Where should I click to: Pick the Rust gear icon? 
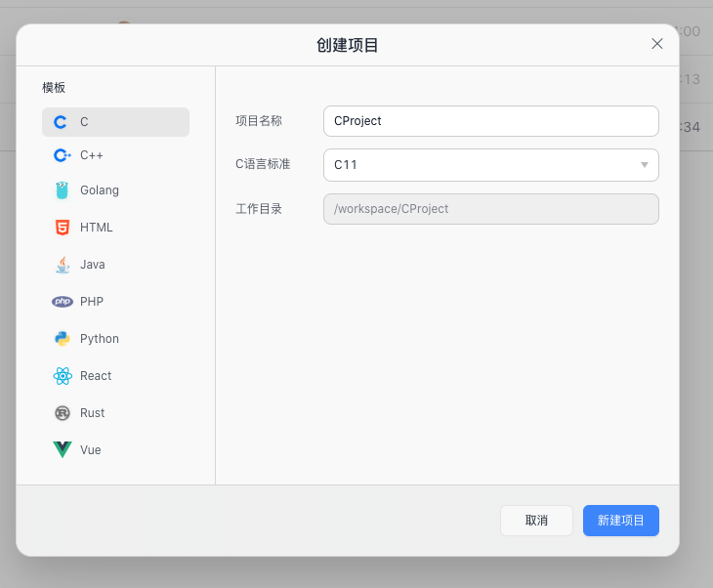point(63,413)
